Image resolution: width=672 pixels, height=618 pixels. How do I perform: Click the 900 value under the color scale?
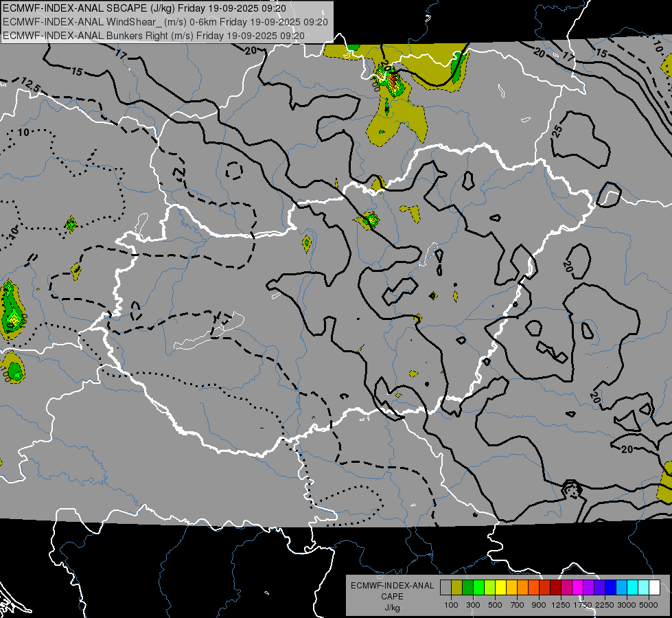(539, 605)
